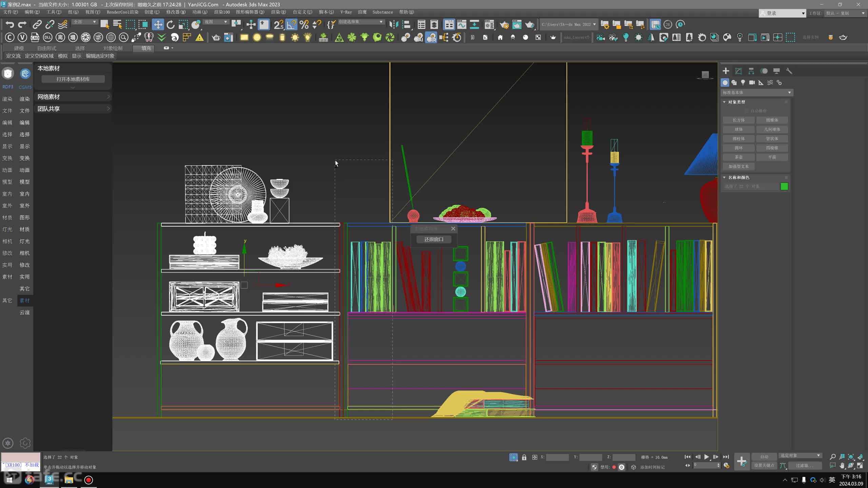This screenshot has width=868, height=488.
Task: Toggle Isolate Selection in status bar
Action: pos(513,457)
